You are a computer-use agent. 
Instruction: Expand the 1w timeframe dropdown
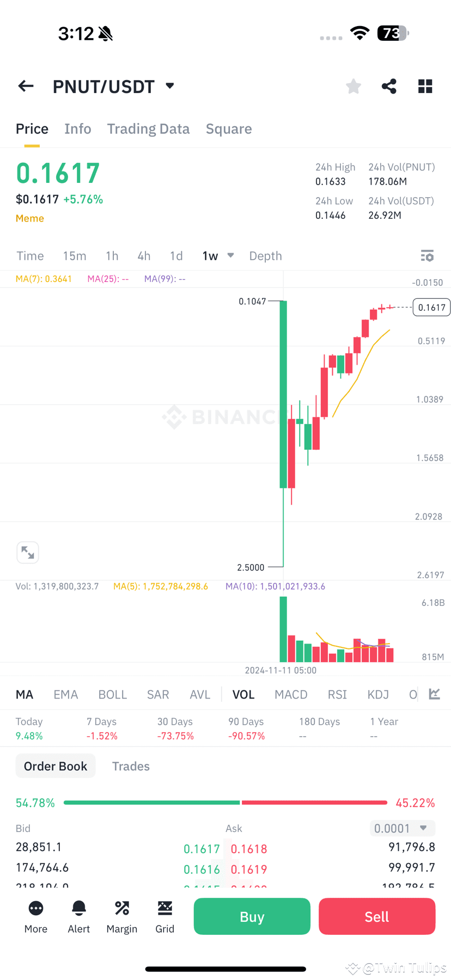pos(230,255)
